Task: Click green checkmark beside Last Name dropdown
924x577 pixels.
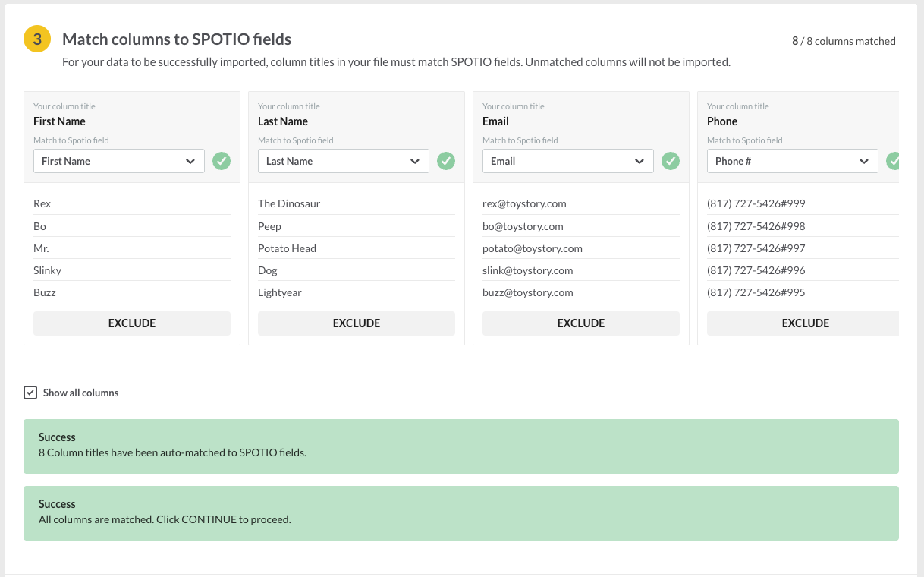Action: point(446,161)
